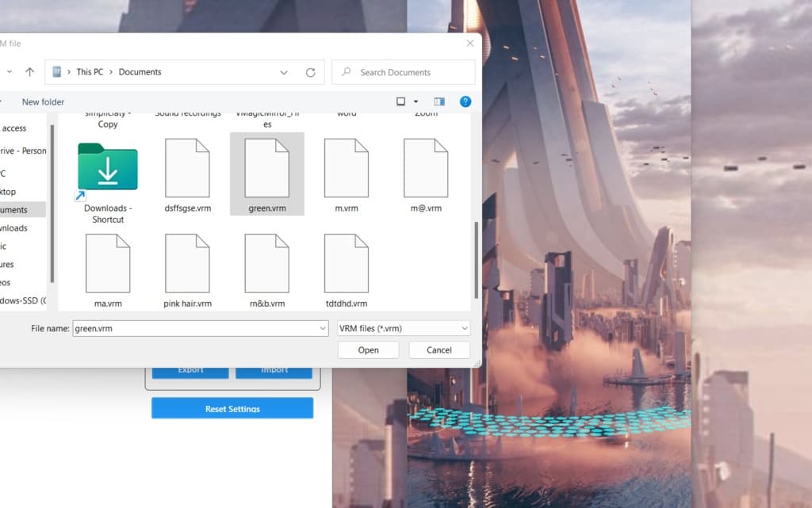Select the ma.vrm file
The height and width of the screenshot is (508, 812).
tap(108, 264)
